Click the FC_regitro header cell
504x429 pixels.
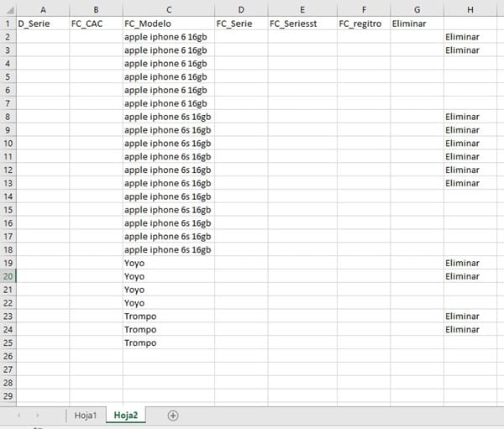click(364, 24)
